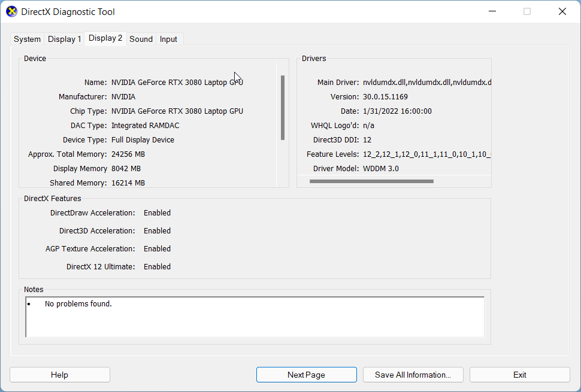The image size is (581, 392).
Task: Click the GPU Name value in Device
Action: tap(177, 82)
